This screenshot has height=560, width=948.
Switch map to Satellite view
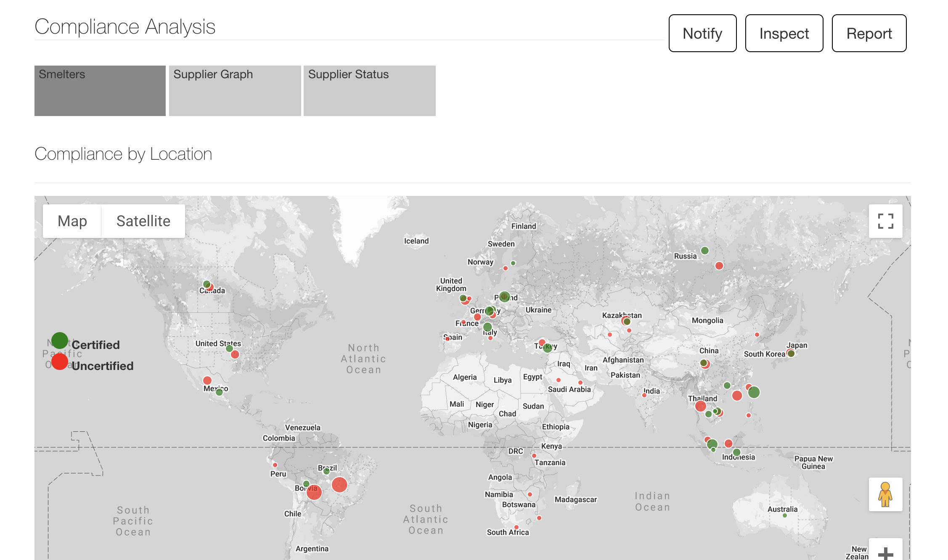coord(143,221)
